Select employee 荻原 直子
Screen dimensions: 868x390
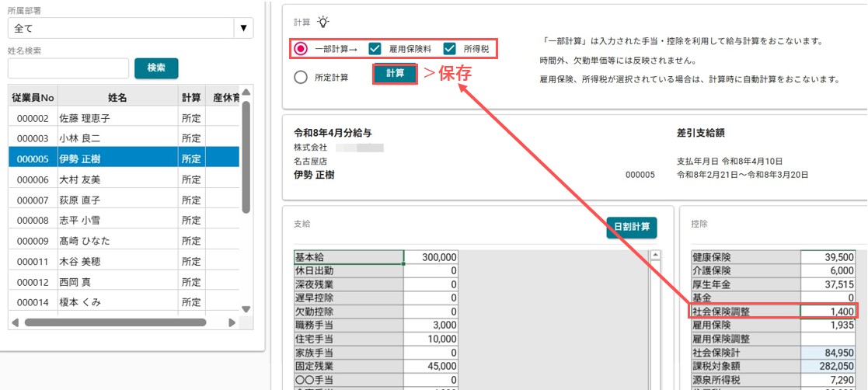tap(124, 200)
